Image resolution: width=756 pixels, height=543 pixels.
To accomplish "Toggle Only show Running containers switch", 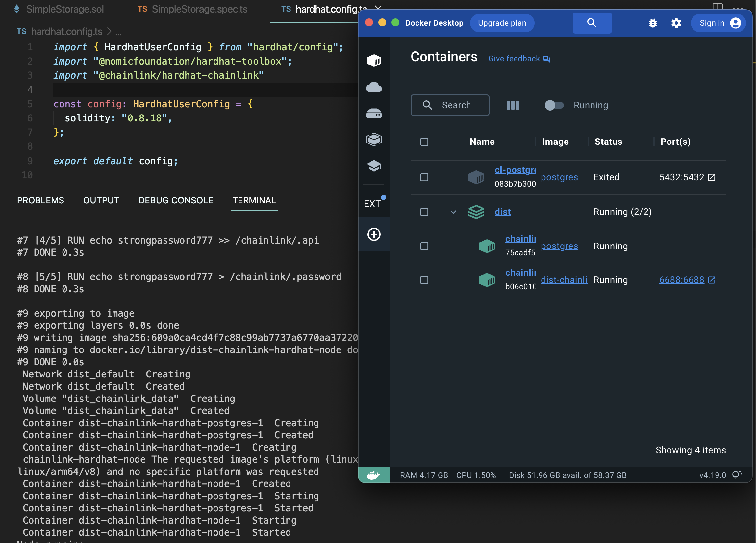I will coord(554,105).
